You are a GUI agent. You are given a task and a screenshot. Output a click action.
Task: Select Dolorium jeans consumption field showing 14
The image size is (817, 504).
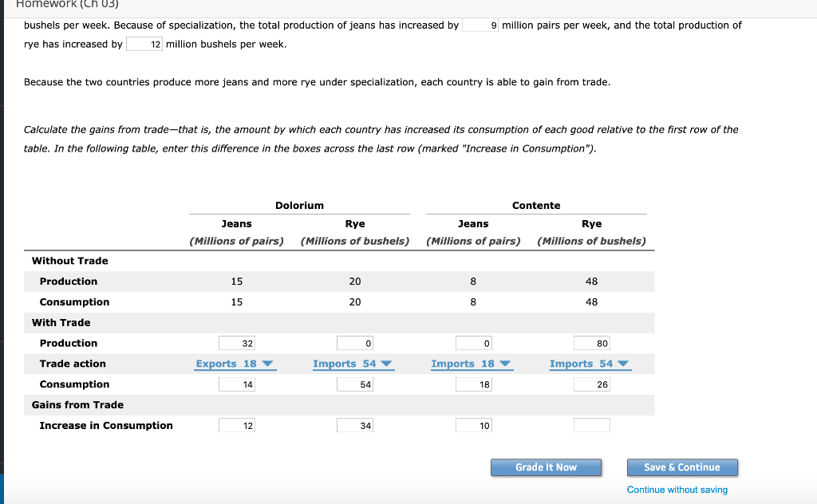click(x=236, y=384)
